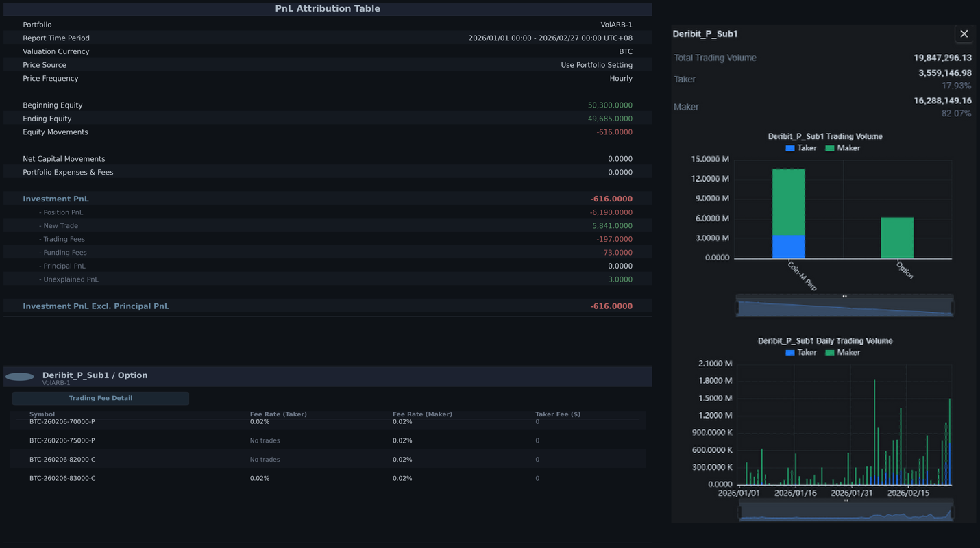The width and height of the screenshot is (980, 548).
Task: Click the green Option bar in Trading Volume chart
Action: [x=897, y=238]
